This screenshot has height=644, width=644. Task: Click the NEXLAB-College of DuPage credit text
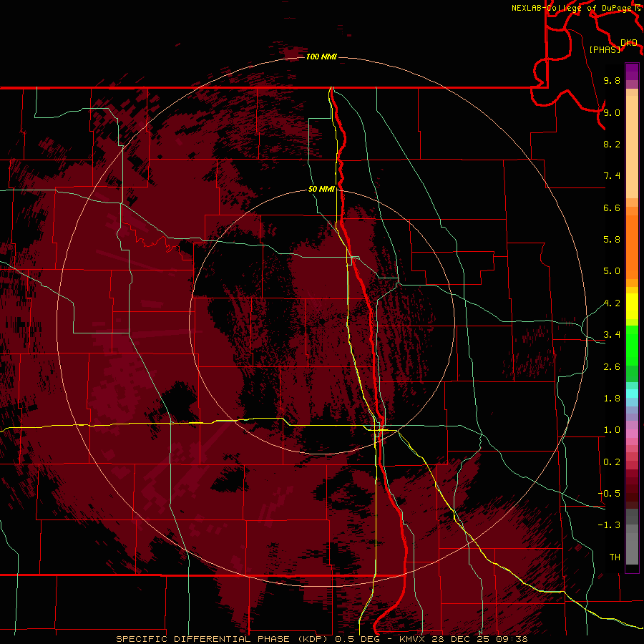point(573,8)
